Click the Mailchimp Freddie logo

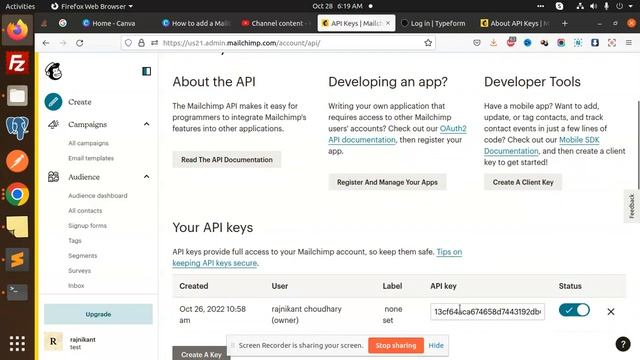(53, 71)
